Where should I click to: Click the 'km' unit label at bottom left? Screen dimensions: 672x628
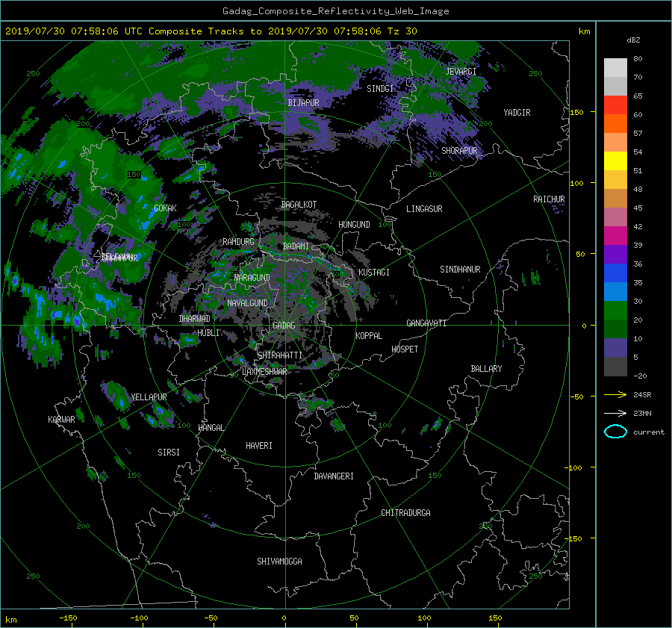coord(10,620)
